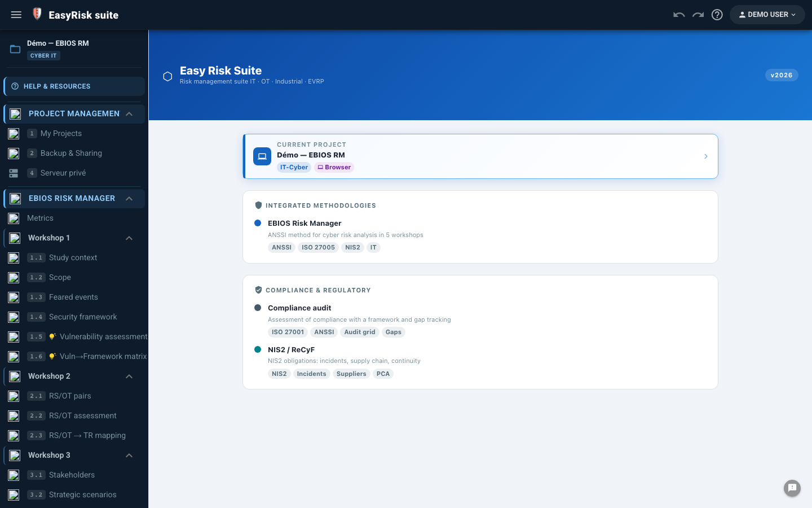Click icon beside Study context
This screenshot has height=508, width=812.
pyautogui.click(x=14, y=258)
